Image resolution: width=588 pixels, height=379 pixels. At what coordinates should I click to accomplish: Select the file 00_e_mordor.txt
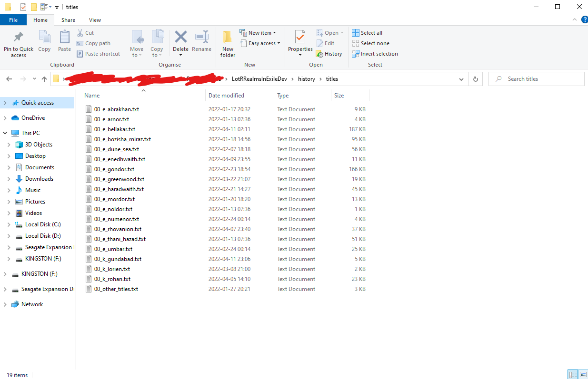pos(114,199)
